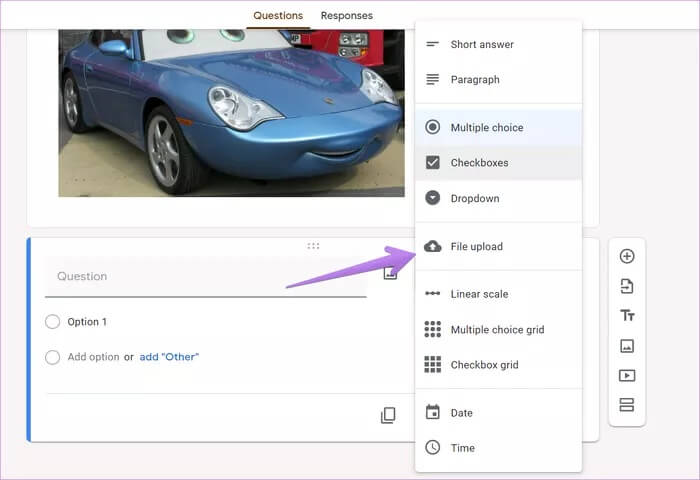Click the Add question plus icon

click(627, 256)
